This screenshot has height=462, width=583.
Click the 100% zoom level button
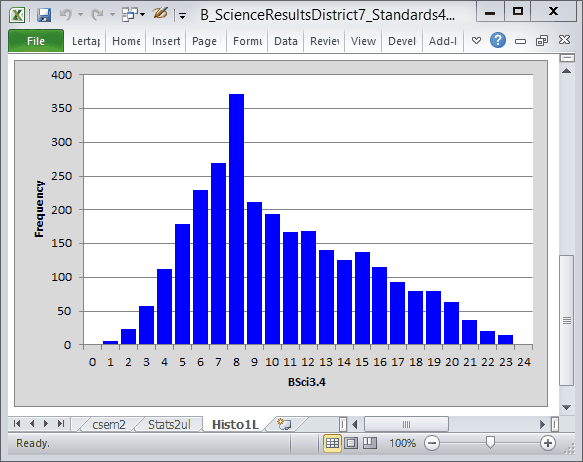[402, 443]
